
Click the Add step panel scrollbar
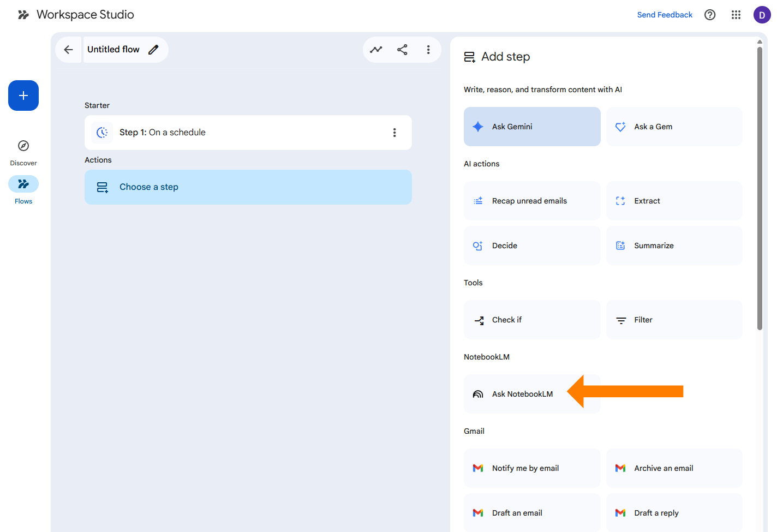[x=760, y=188]
